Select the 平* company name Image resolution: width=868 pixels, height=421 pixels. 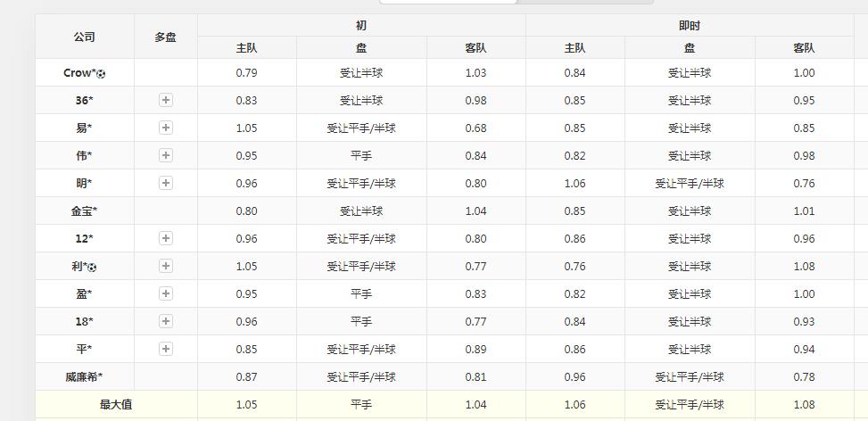click(x=84, y=349)
